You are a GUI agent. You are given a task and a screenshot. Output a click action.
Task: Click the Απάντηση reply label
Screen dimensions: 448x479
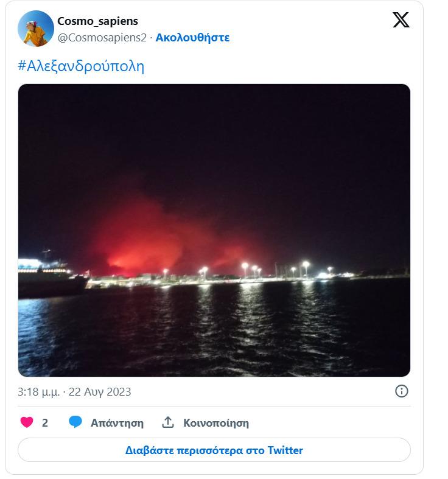click(117, 423)
